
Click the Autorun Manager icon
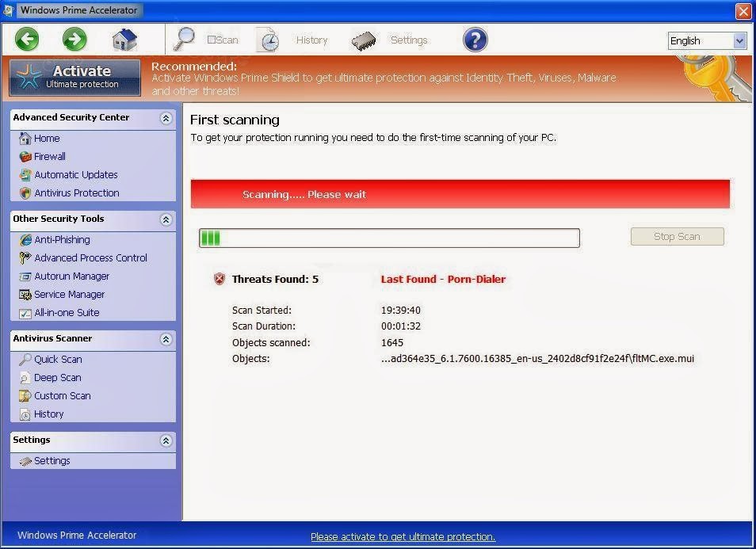pos(25,276)
